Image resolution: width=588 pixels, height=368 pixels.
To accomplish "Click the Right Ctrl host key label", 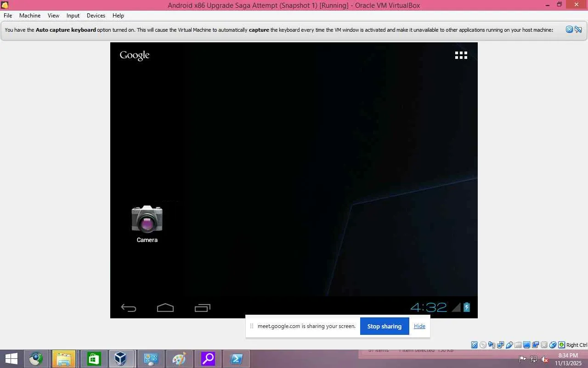I will tap(577, 345).
